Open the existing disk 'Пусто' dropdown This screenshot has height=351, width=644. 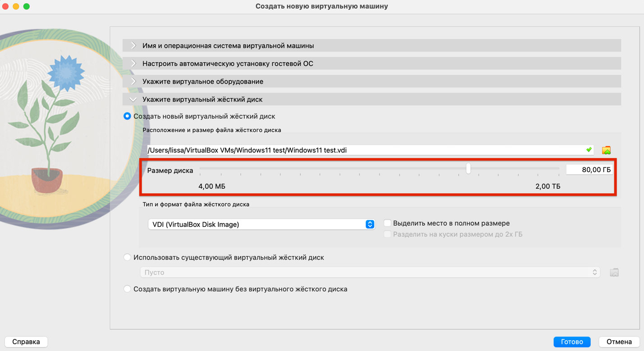pyautogui.click(x=370, y=272)
